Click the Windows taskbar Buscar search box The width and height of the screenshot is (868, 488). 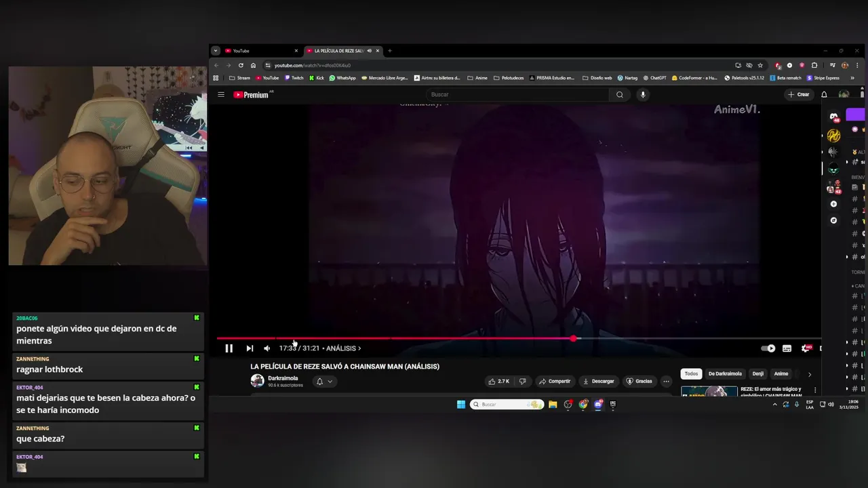(507, 405)
